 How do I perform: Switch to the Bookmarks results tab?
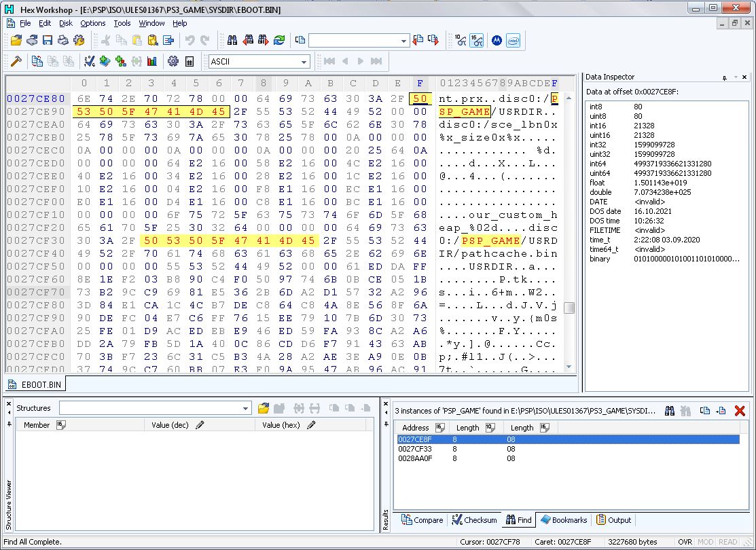[563, 520]
